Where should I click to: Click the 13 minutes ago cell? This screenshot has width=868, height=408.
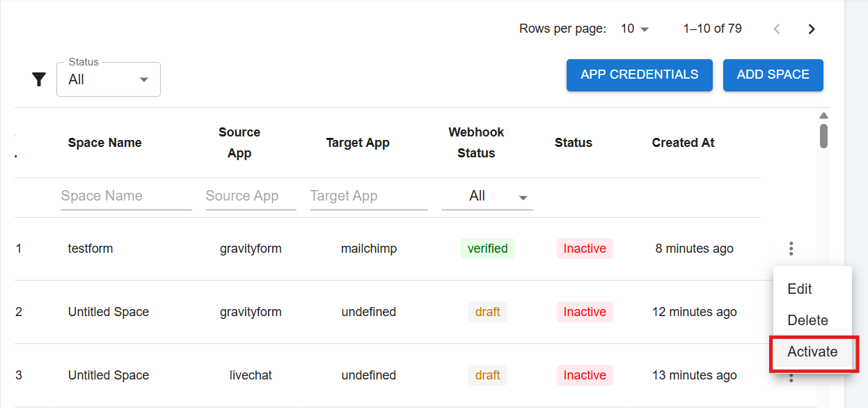[695, 375]
